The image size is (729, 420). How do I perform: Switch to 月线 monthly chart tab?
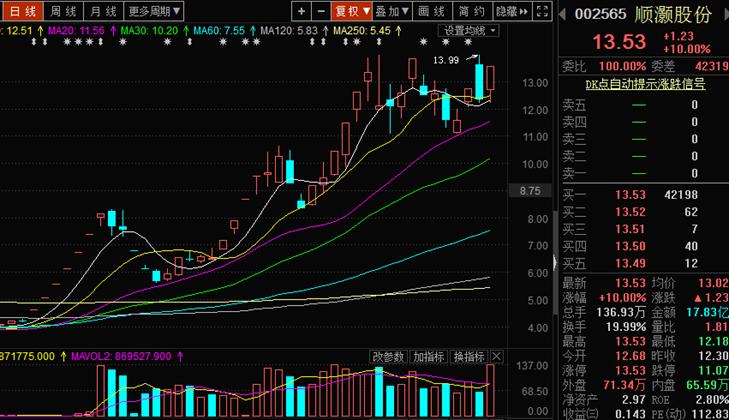101,11
